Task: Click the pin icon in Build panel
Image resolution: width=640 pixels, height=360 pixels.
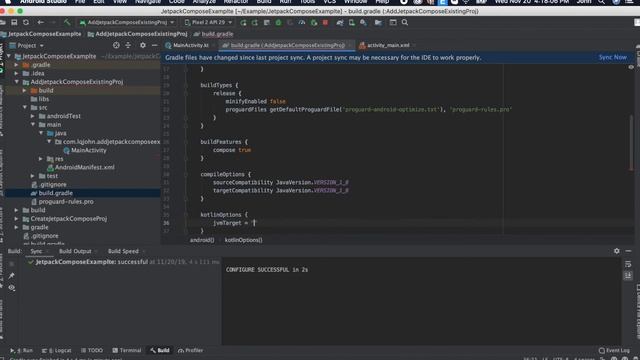Action: [11, 276]
